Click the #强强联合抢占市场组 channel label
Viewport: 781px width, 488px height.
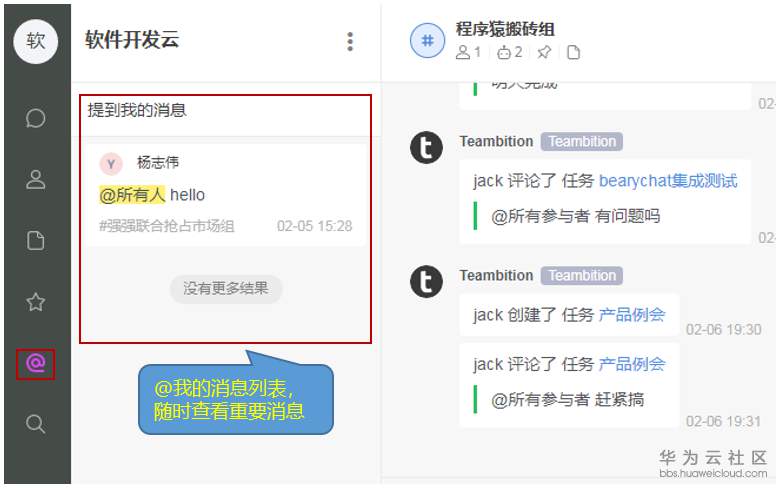point(167,227)
